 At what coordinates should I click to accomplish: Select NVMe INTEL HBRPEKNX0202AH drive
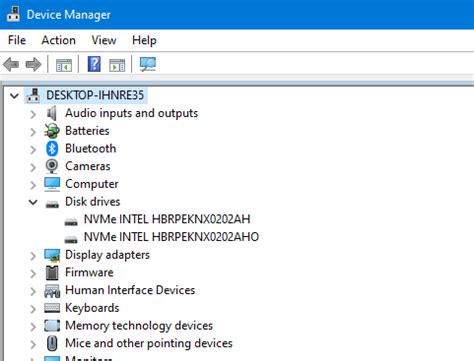coord(167,219)
